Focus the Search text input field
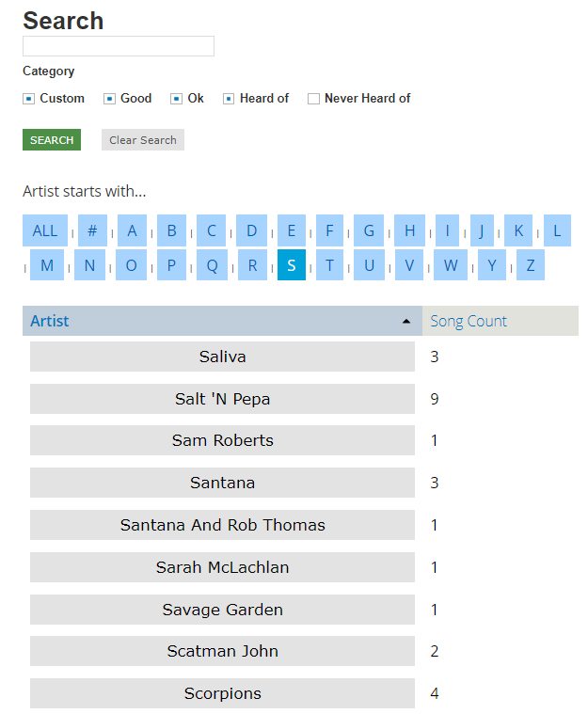Image resolution: width=588 pixels, height=714 pixels. (119, 46)
